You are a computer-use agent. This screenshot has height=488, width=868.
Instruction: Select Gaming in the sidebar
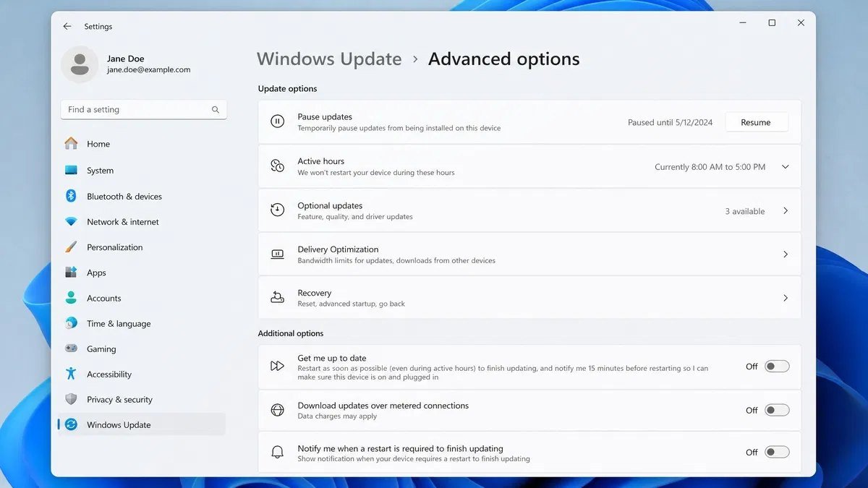142,348
